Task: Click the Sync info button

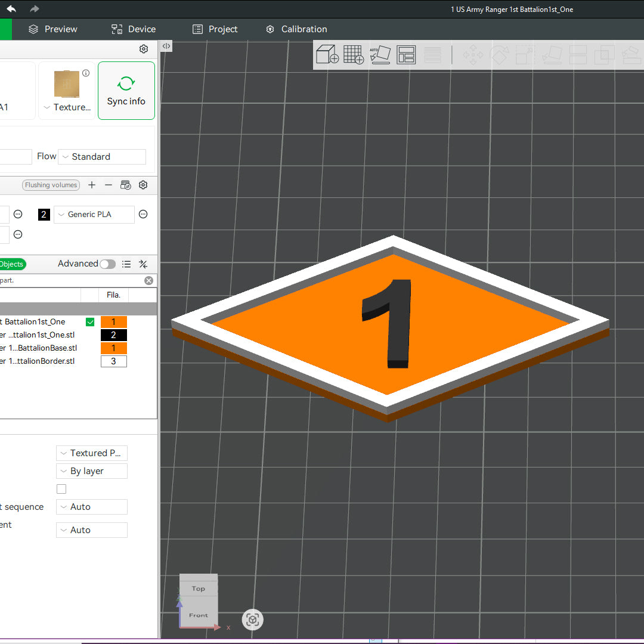Action: [x=126, y=91]
